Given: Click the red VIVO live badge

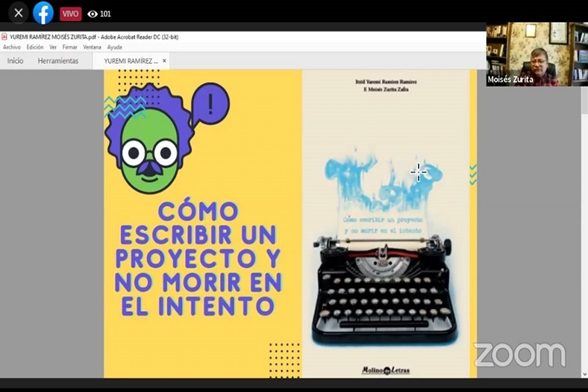Looking at the screenshot, I should [71, 14].
